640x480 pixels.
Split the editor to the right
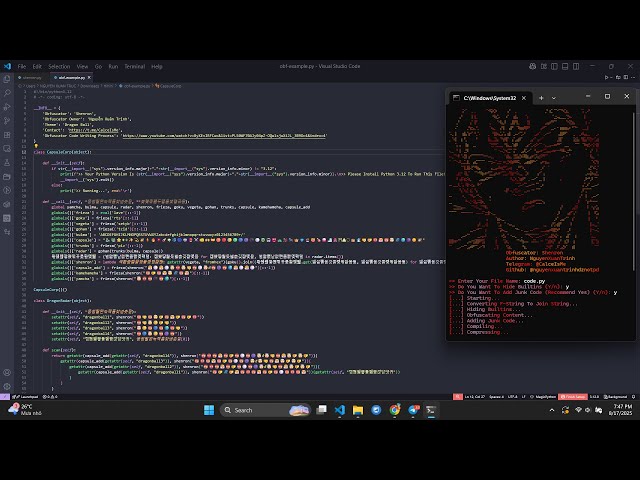coord(626,77)
